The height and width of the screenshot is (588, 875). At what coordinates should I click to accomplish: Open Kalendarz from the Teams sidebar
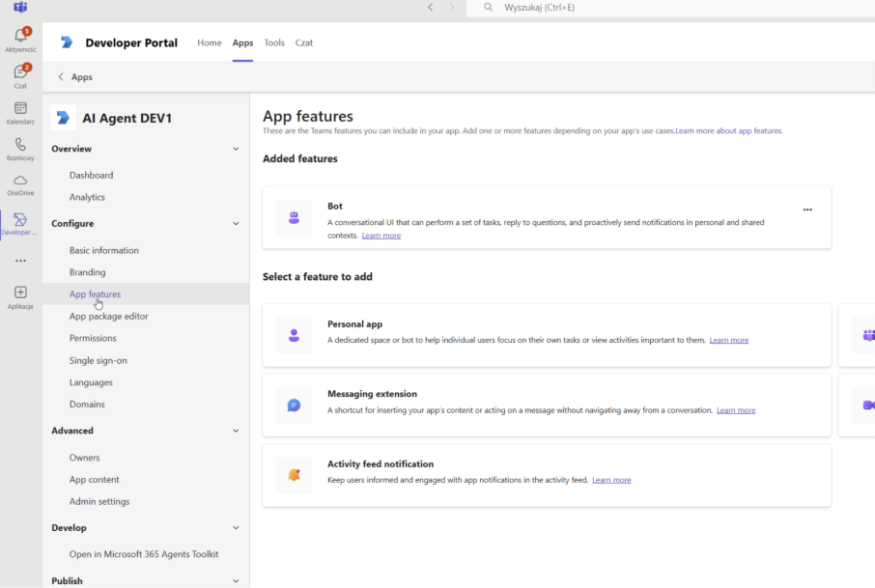20,111
